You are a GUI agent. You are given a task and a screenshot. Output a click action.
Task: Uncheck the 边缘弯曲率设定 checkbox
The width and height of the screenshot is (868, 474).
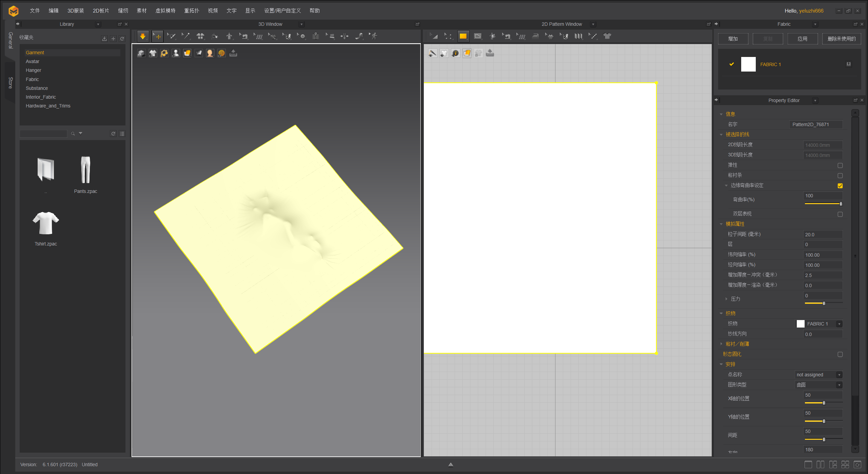840,186
